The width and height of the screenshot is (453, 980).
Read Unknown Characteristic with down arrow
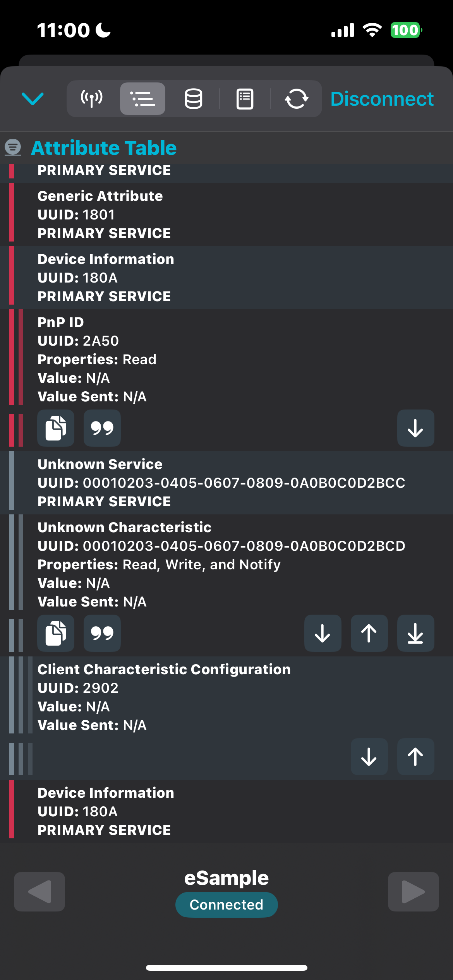(323, 633)
